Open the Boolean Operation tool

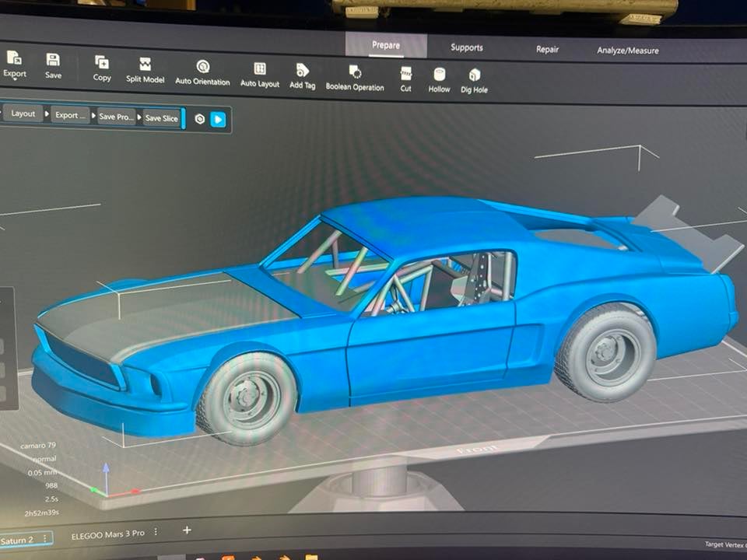pos(355,72)
